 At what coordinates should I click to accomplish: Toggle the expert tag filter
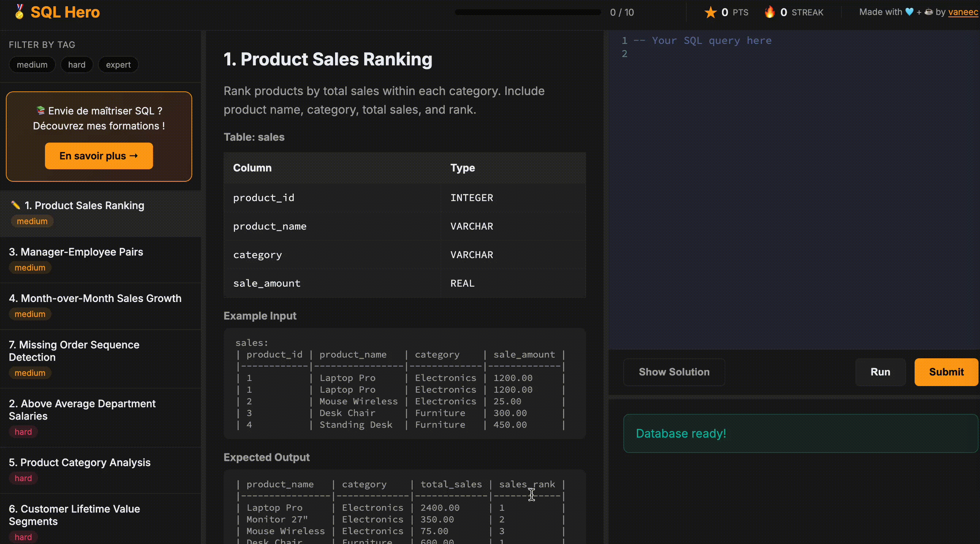tap(118, 65)
